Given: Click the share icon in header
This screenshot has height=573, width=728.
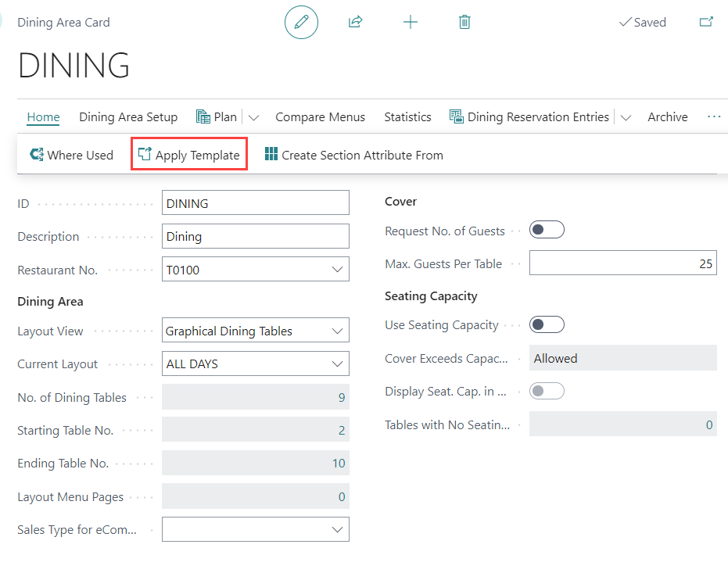Looking at the screenshot, I should 355,22.
